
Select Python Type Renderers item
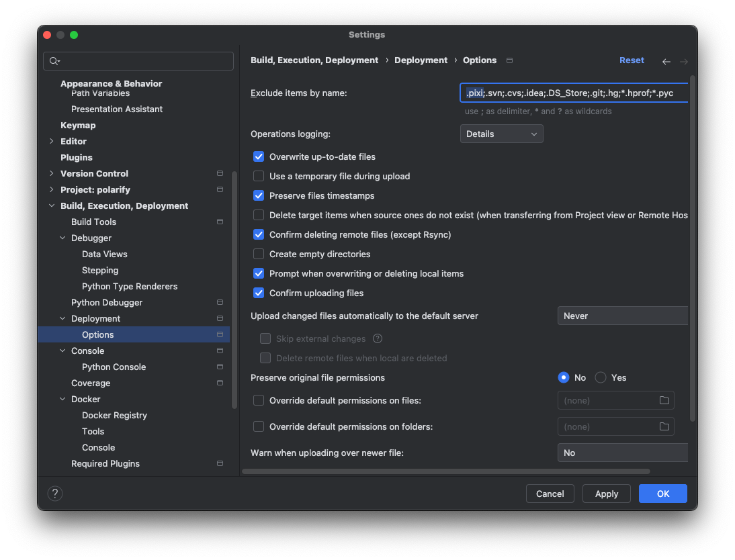point(130,286)
